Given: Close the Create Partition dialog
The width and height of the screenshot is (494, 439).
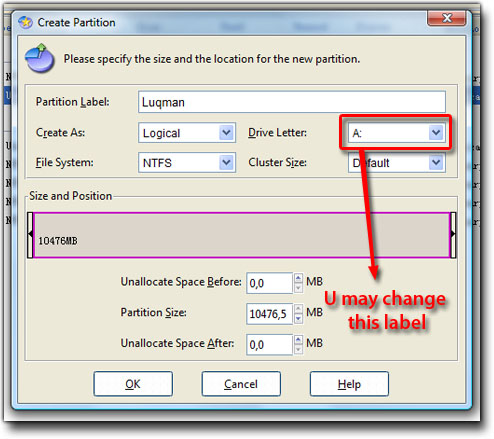Looking at the screenshot, I should (x=447, y=18).
